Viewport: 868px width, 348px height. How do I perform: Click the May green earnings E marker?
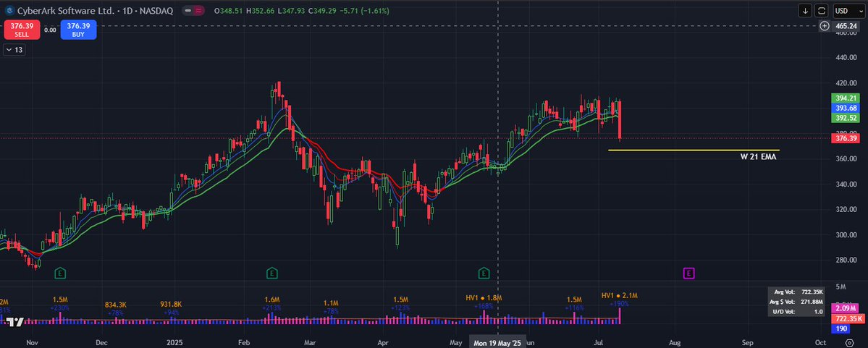(484, 273)
